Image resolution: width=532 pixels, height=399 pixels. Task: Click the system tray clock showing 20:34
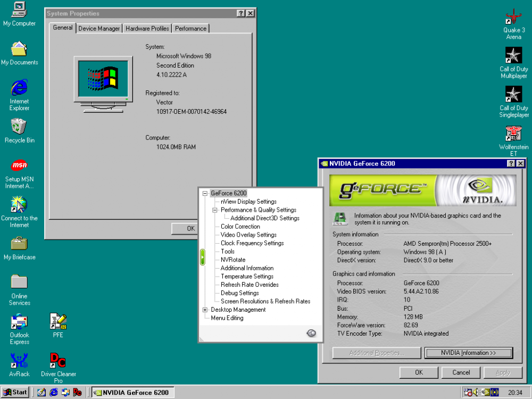516,393
